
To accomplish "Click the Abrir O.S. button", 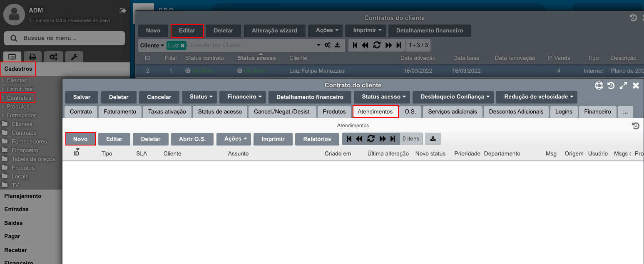I will [x=192, y=139].
